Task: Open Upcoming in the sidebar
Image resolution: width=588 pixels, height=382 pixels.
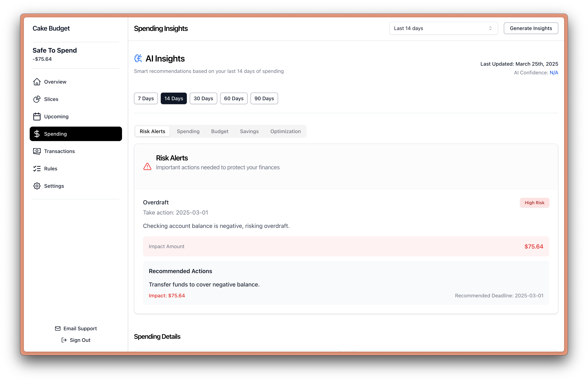Action: 76,116
